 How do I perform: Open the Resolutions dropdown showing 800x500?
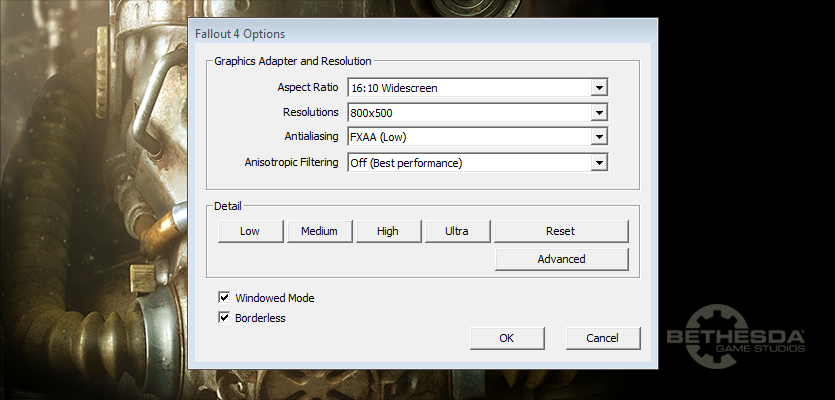coord(477,112)
